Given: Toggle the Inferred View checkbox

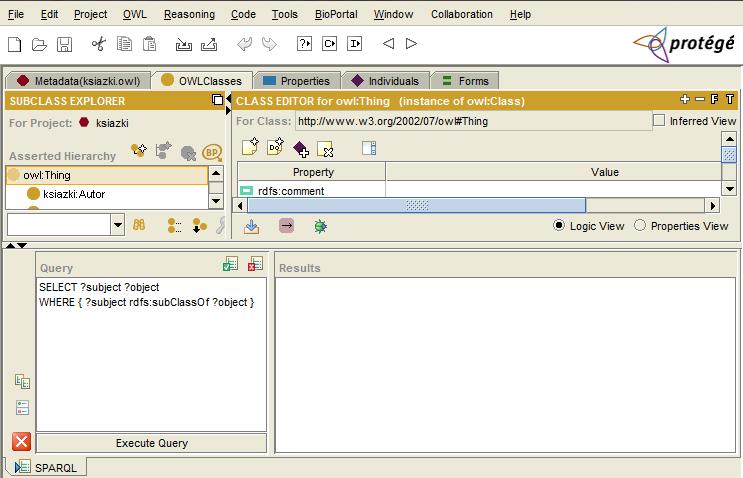Looking at the screenshot, I should [x=659, y=120].
